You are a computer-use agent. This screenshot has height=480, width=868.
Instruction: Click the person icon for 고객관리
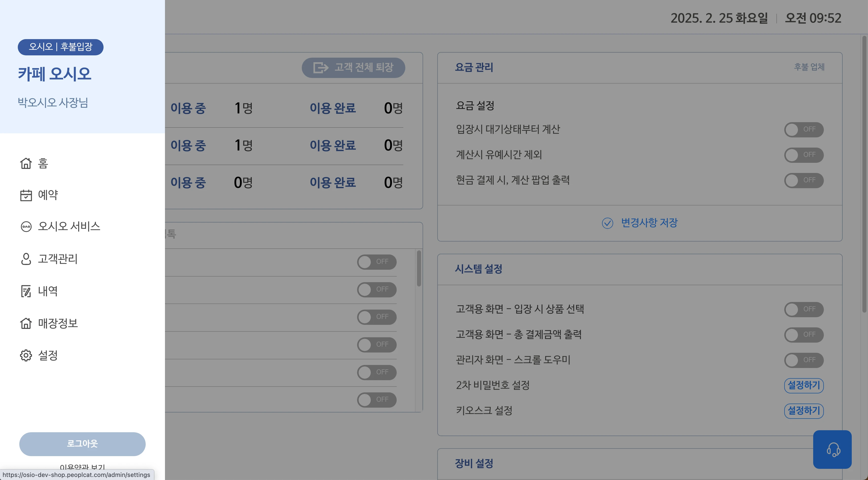click(26, 259)
